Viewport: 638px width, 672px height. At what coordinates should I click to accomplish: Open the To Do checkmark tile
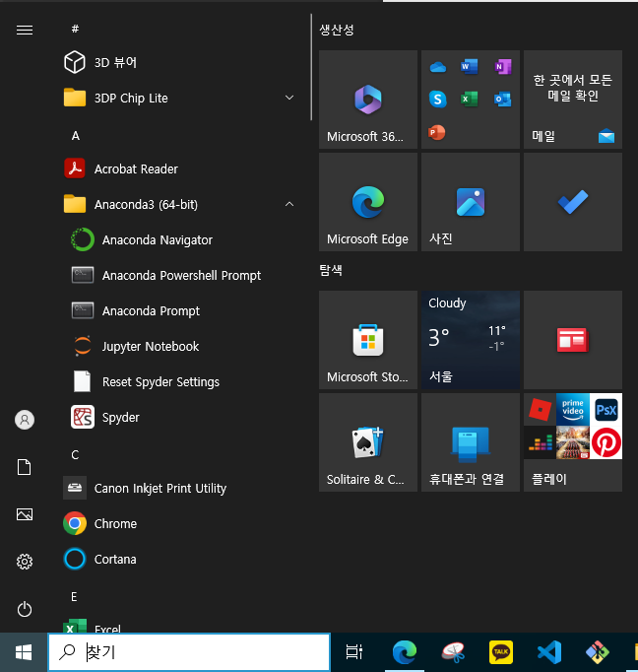pyautogui.click(x=573, y=202)
